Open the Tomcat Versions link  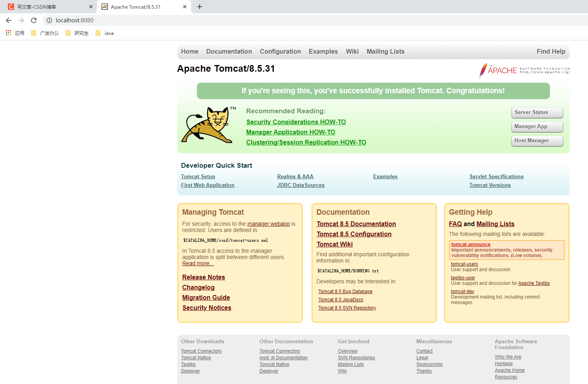tap(490, 185)
